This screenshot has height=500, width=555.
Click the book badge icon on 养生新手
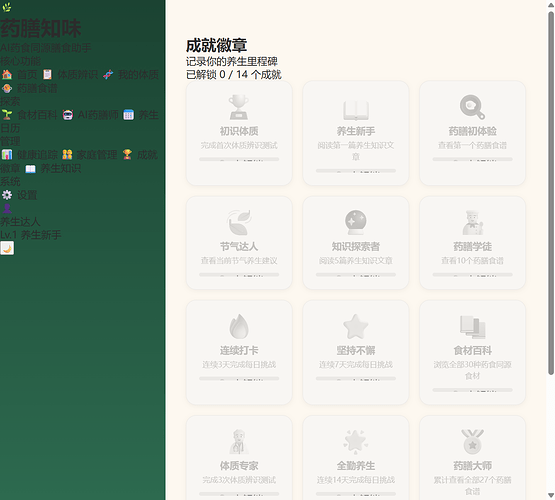356,110
